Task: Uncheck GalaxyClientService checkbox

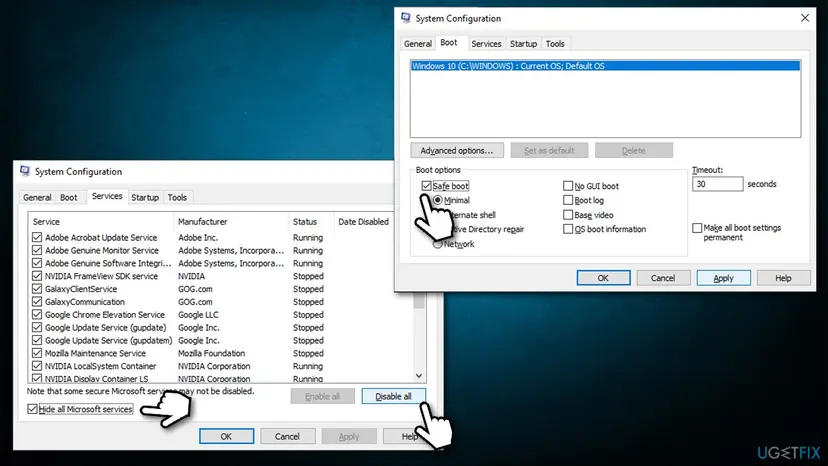Action: pyautogui.click(x=37, y=289)
